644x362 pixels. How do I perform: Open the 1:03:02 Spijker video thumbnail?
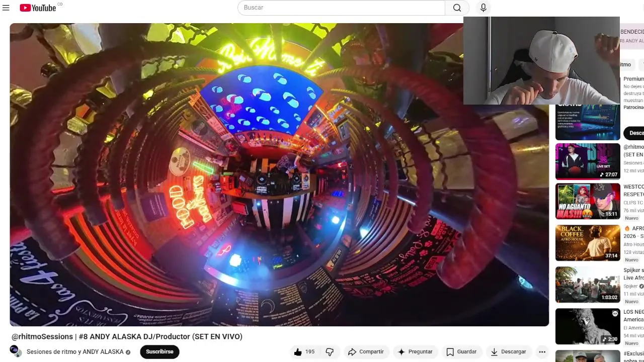click(588, 285)
